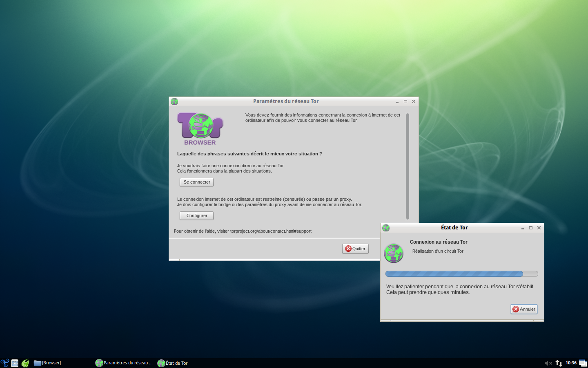The height and width of the screenshot is (368, 588).
Task: Click the show desktop icon in the tray
Action: click(x=583, y=363)
